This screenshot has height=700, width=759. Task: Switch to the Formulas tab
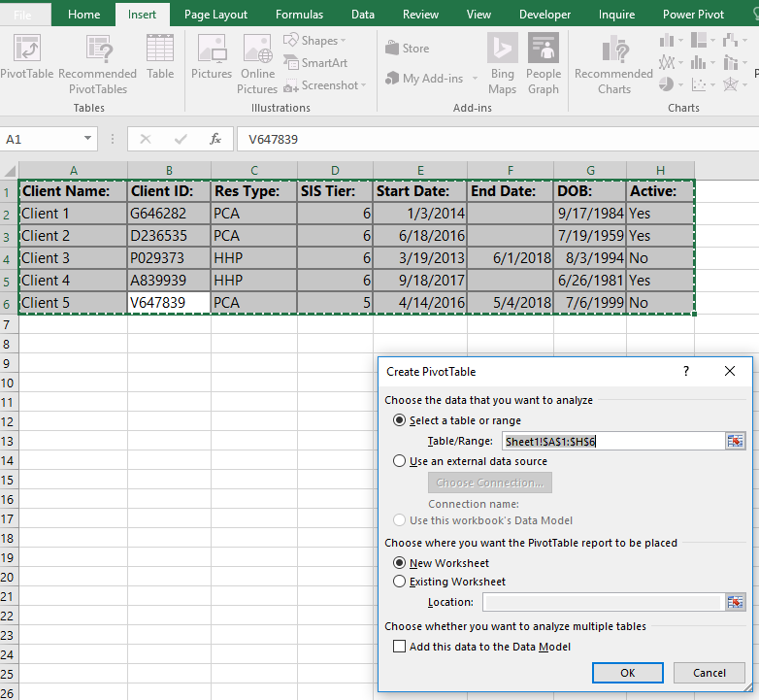coord(299,15)
